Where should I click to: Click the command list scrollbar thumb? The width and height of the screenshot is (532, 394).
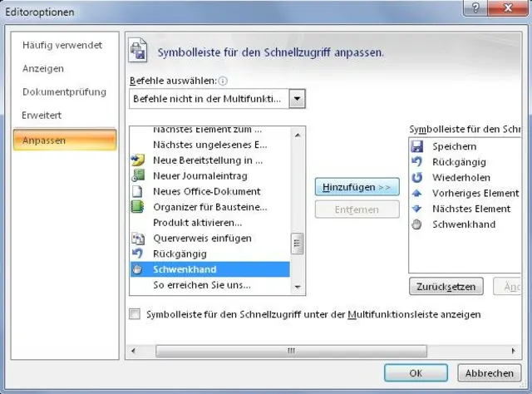coord(298,244)
